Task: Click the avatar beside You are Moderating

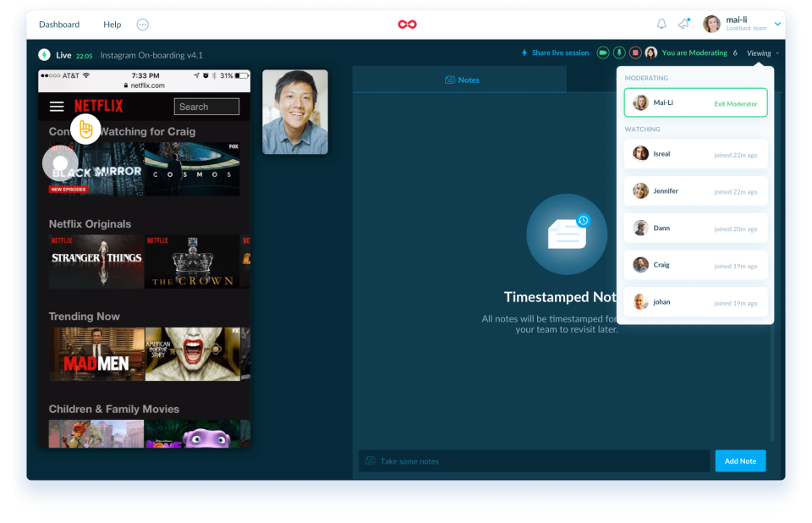Action: [x=650, y=52]
